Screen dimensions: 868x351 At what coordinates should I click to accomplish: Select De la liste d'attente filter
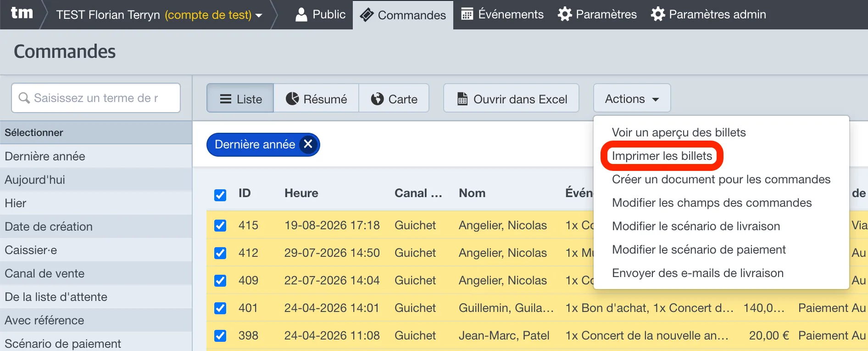pos(96,297)
